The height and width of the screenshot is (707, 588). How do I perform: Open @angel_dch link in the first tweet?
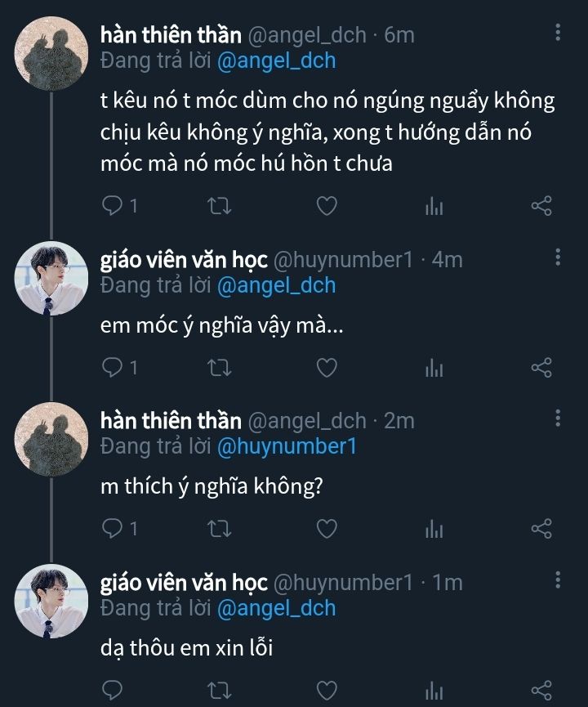(277, 60)
